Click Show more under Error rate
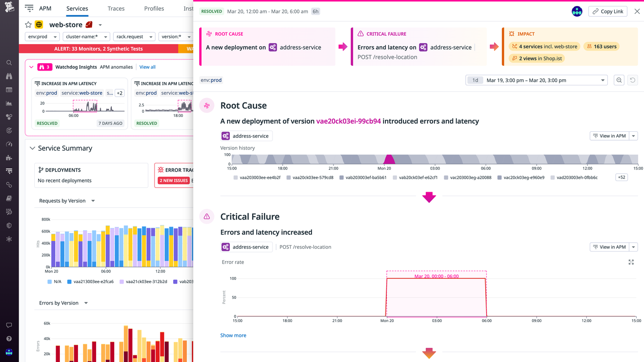This screenshot has width=644, height=362. (233, 336)
